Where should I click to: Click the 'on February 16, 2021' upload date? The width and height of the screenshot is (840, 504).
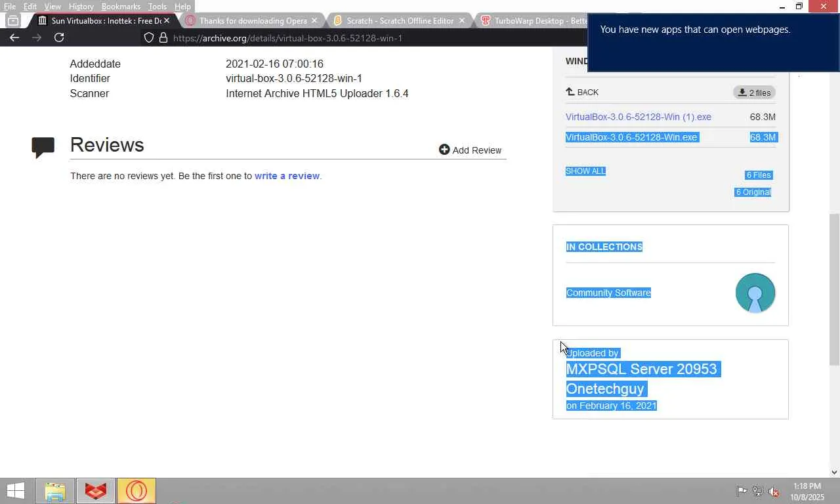coord(612,406)
